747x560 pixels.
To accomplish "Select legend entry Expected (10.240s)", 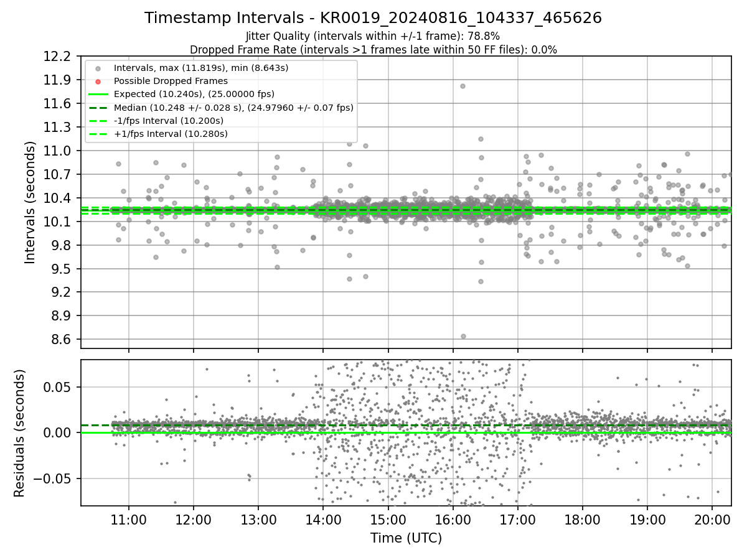I will (194, 94).
